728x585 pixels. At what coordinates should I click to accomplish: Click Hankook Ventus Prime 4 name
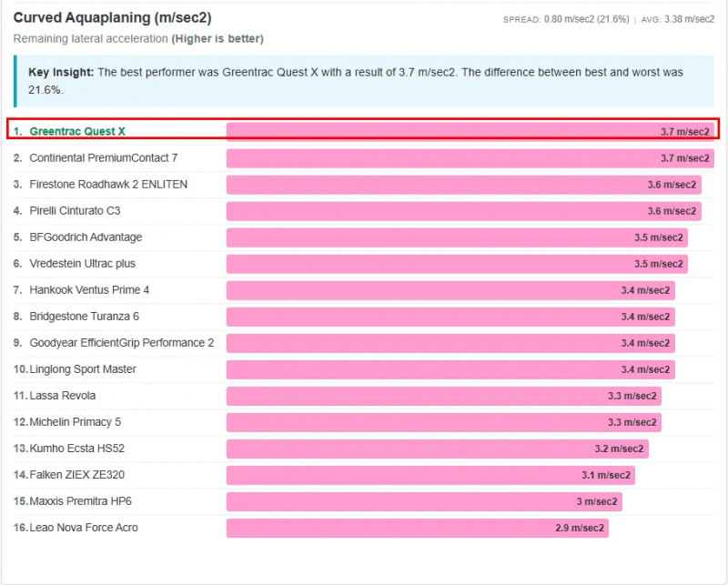89,290
